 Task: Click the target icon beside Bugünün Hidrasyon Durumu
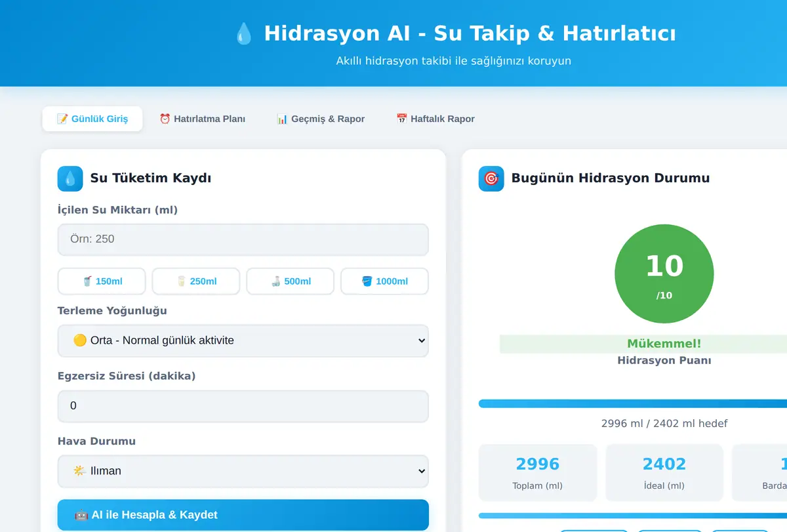tap(491, 178)
